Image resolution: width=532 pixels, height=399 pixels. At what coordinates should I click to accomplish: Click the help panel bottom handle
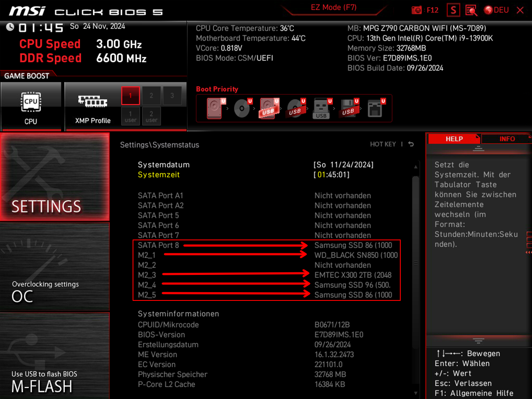pos(478,341)
